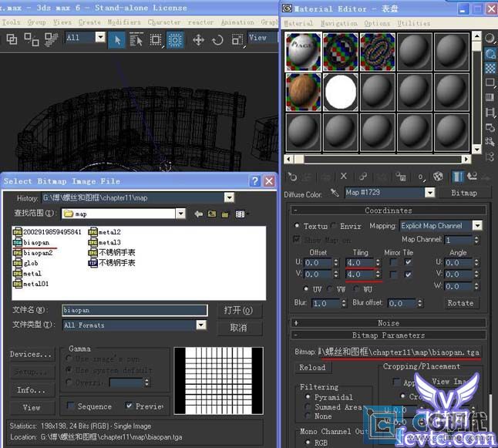Image resolution: width=498 pixels, height=448 pixels.
Task: Click the Unlink Selection toolbar icon
Action: pos(32,40)
